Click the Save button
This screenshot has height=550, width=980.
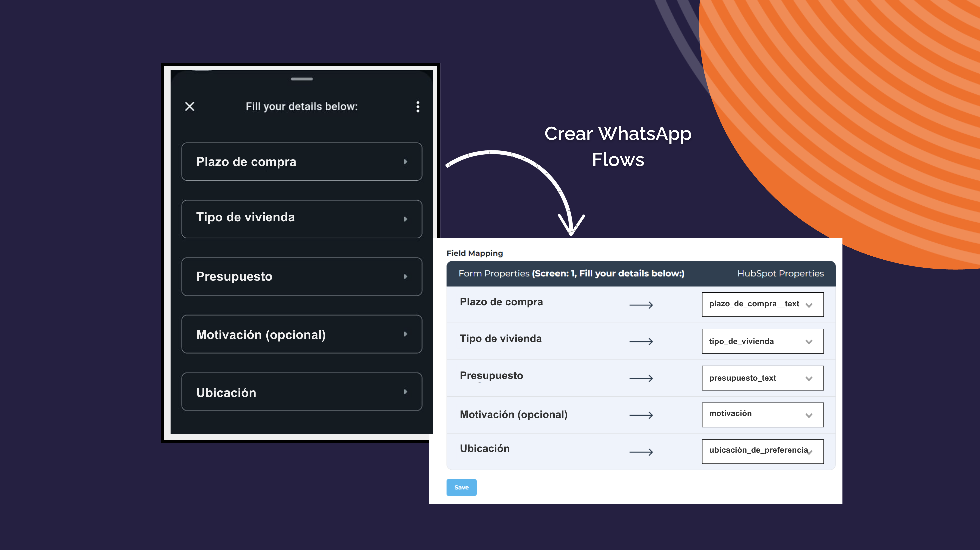pos(461,487)
